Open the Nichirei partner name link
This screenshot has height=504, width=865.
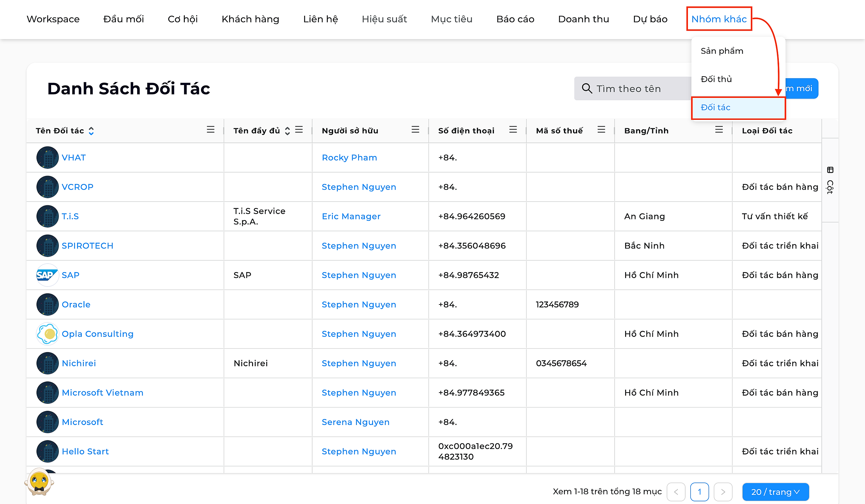(79, 364)
